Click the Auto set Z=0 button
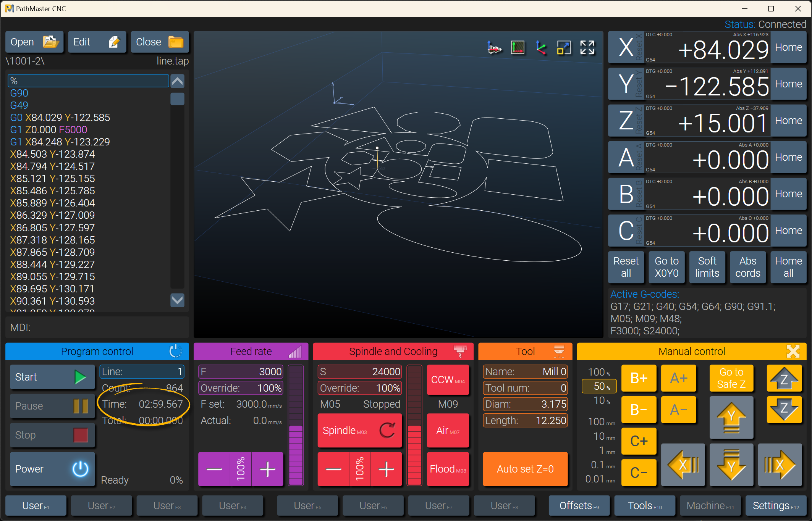This screenshot has height=521, width=812. coord(525,469)
